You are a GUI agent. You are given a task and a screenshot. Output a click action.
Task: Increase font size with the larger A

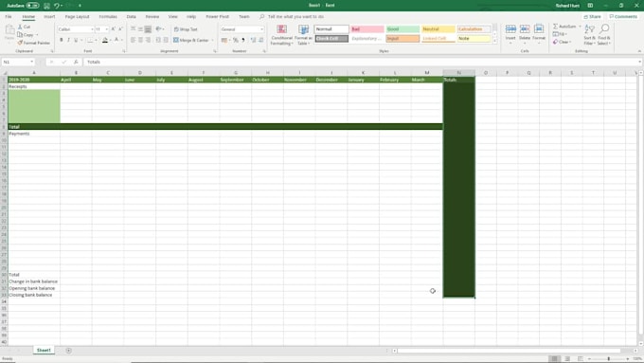pos(113,29)
